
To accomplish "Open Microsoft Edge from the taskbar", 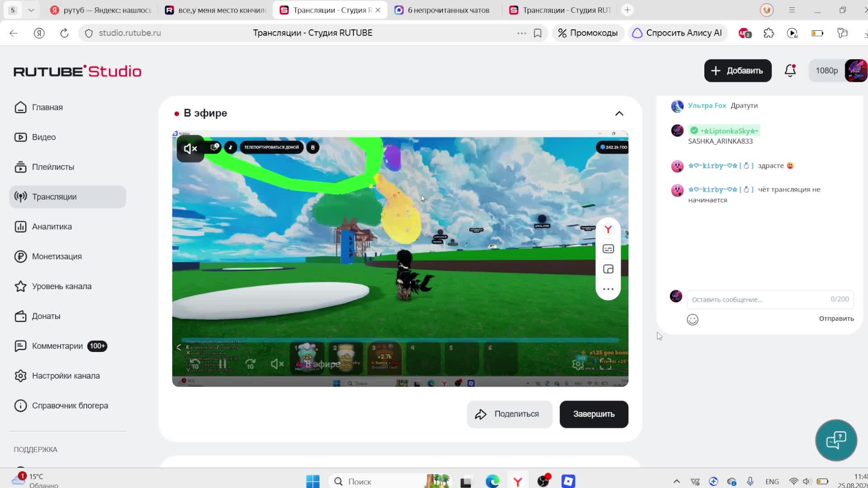I will (x=492, y=481).
